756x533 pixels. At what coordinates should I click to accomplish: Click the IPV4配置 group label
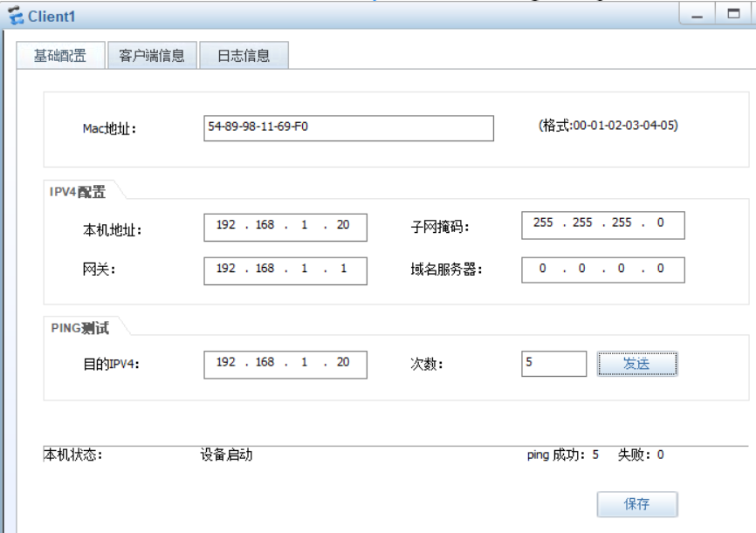click(x=77, y=192)
